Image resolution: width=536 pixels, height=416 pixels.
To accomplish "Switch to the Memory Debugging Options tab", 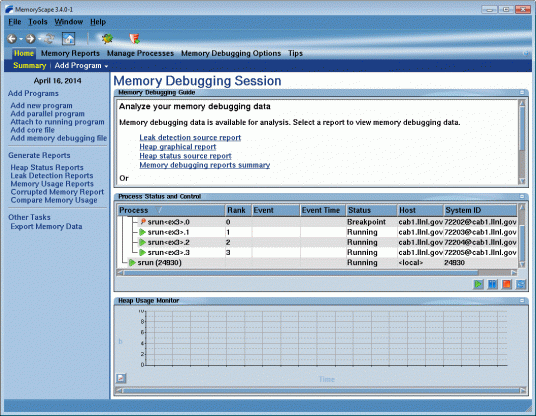I will pyautogui.click(x=231, y=53).
